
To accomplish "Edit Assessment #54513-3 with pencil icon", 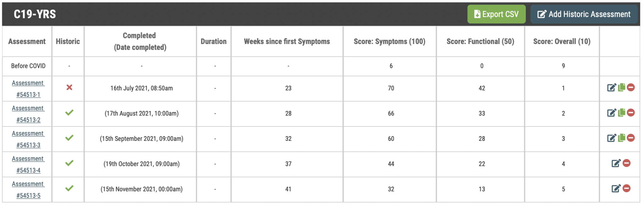I will 611,138.
